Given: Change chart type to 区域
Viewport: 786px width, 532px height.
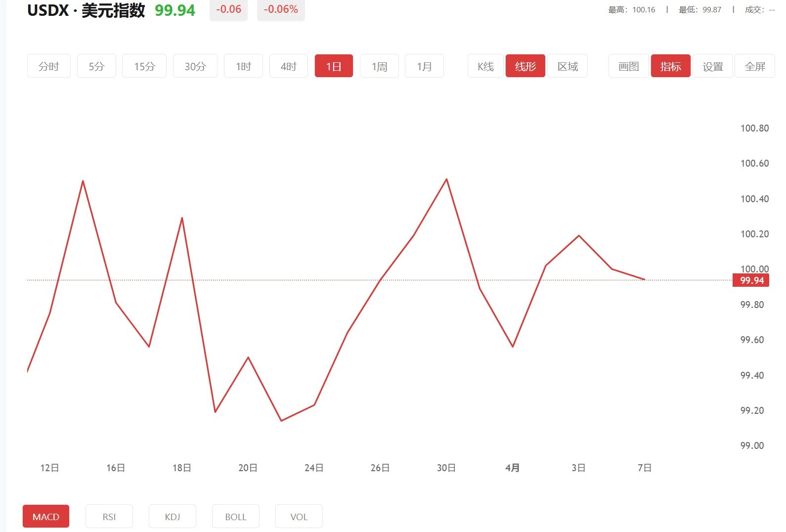Looking at the screenshot, I should 568,66.
